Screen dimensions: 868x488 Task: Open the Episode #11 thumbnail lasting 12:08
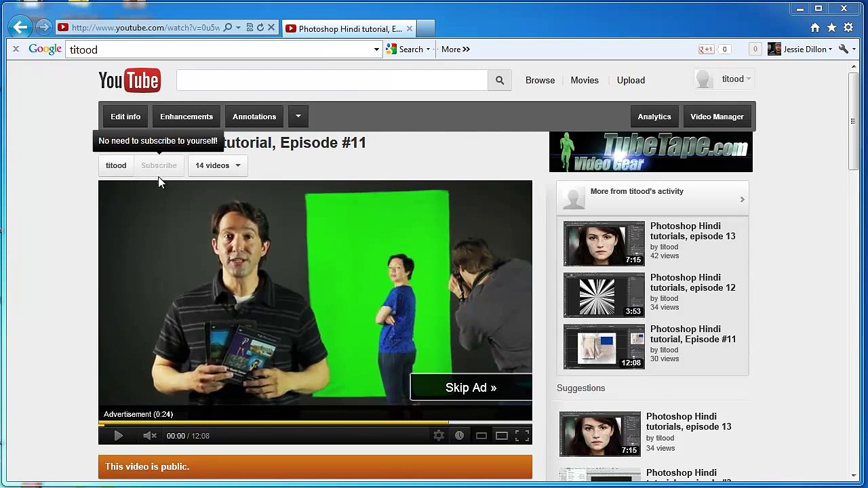604,346
